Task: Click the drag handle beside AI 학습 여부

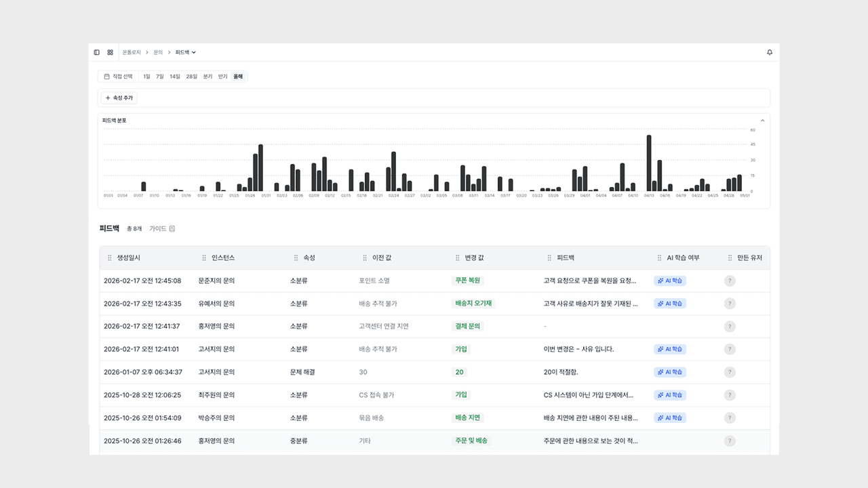Action: pyautogui.click(x=659, y=258)
